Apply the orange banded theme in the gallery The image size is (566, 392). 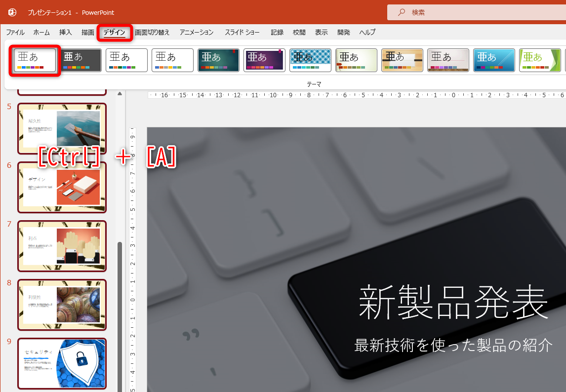pos(402,60)
